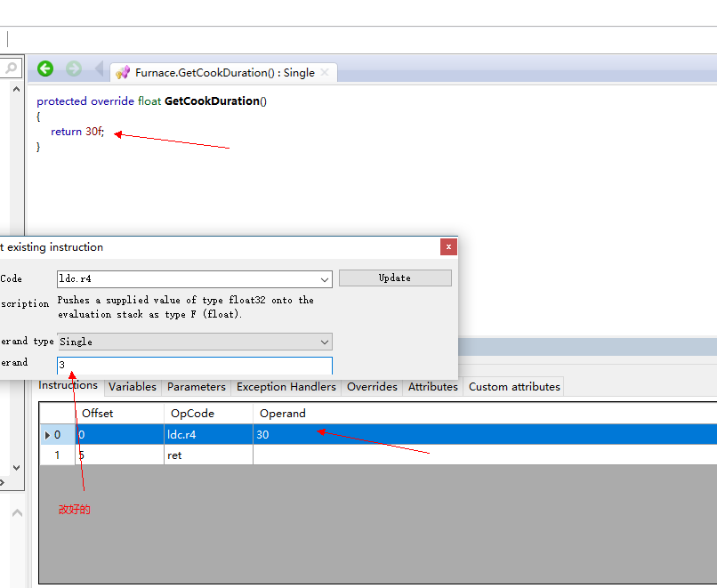Open the Exception Handlers tab
The width and height of the screenshot is (717, 588).
tap(286, 387)
